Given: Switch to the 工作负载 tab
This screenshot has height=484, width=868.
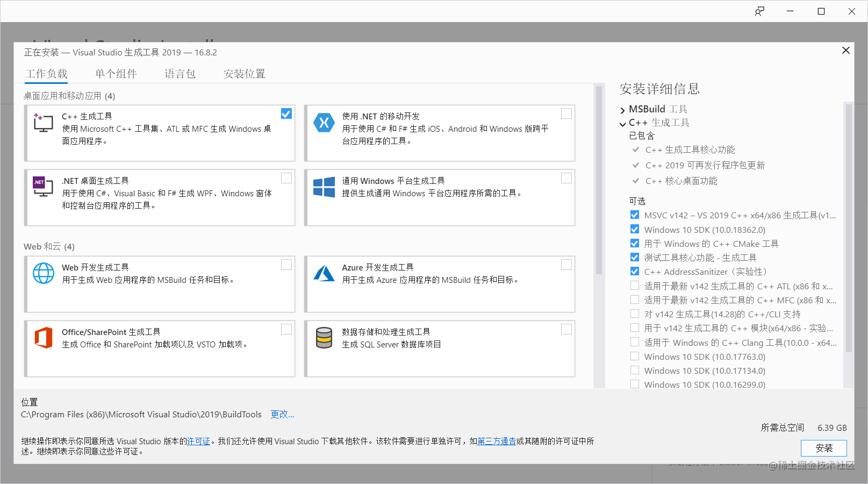Looking at the screenshot, I should tap(46, 74).
